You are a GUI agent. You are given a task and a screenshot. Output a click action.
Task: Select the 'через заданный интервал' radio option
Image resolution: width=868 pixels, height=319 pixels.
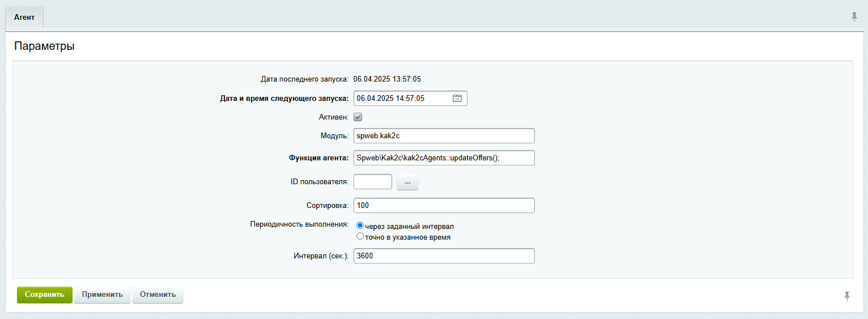[x=360, y=226]
